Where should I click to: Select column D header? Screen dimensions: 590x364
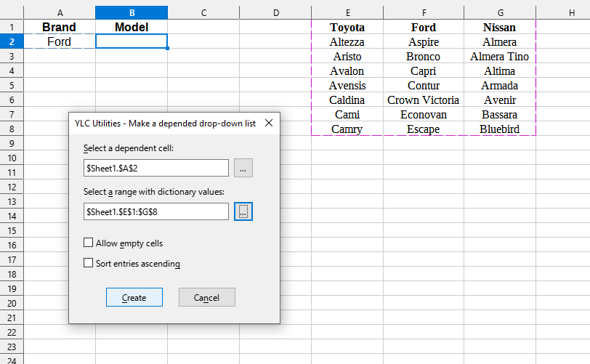tap(276, 13)
